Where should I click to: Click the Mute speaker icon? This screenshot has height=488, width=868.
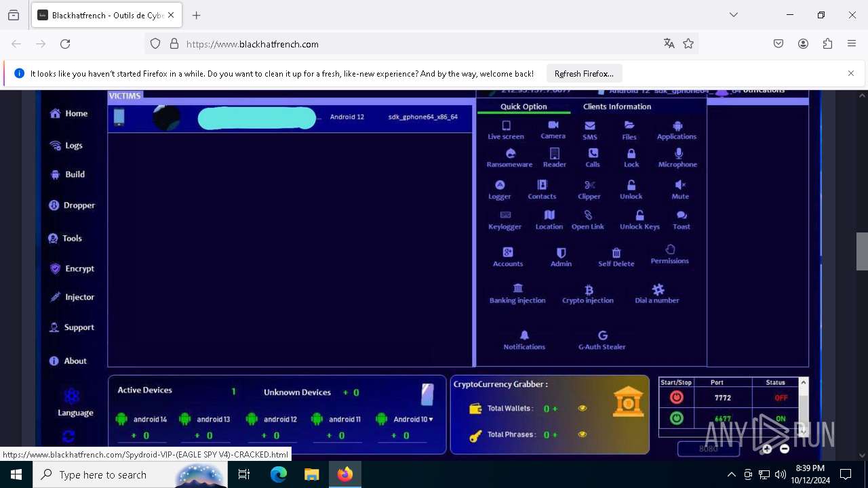point(680,184)
